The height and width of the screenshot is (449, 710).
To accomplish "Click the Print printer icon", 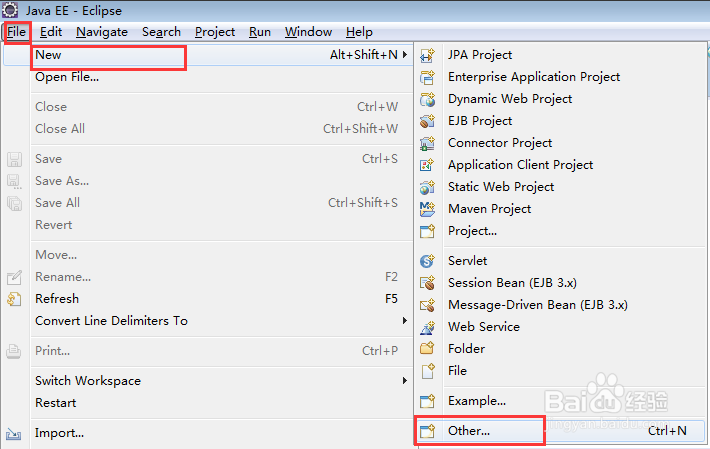I will [x=14, y=351].
